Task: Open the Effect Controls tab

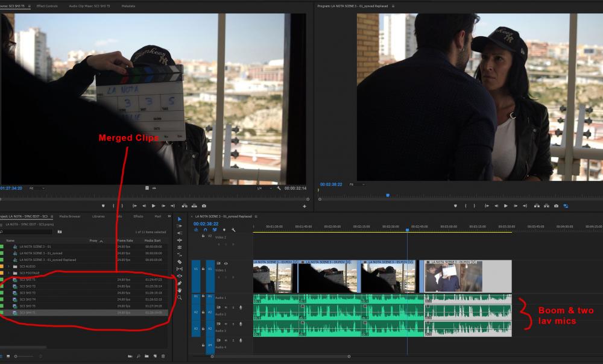Action: pyautogui.click(x=47, y=5)
